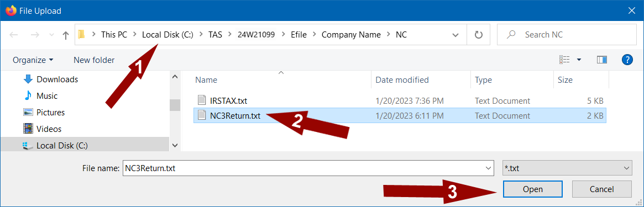The image size is (644, 207).
Task: Go back to the previous folder
Action: [14, 35]
